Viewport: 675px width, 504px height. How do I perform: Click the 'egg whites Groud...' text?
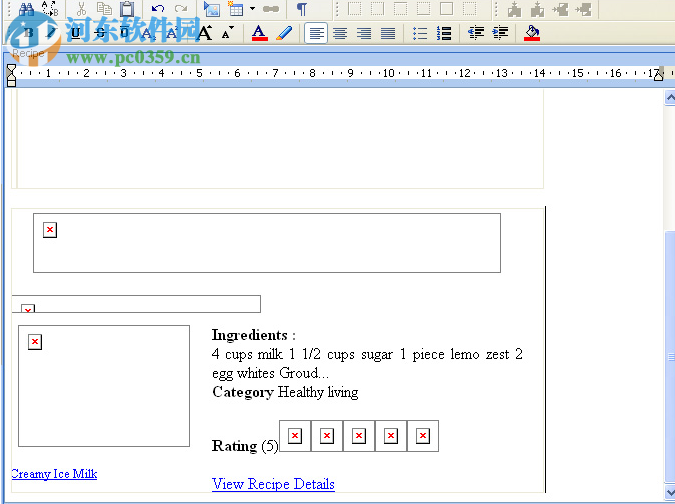pos(270,373)
